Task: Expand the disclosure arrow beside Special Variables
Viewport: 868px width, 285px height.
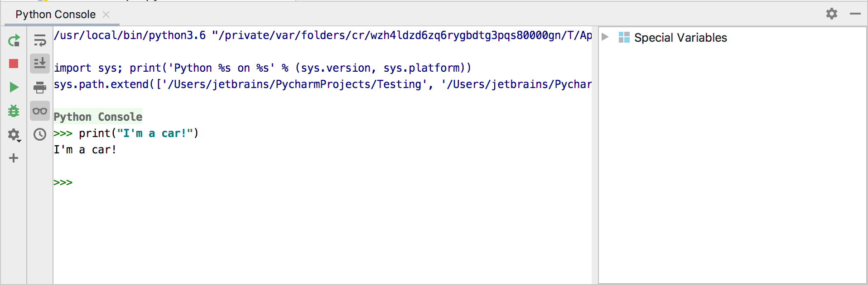Action: 606,38
